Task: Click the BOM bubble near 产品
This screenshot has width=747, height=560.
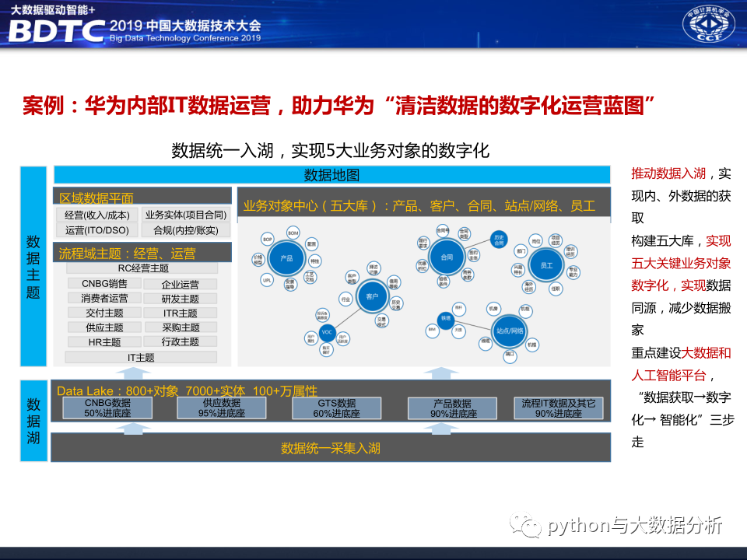Action: tap(293, 233)
